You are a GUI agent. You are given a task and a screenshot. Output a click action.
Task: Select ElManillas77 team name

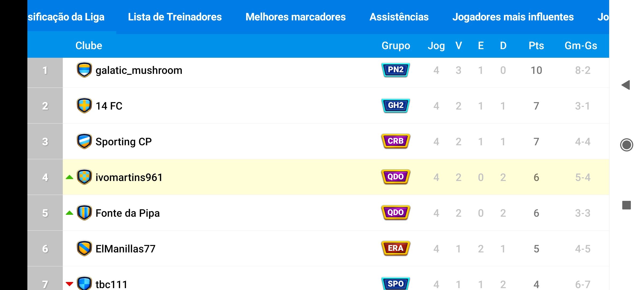126,249
